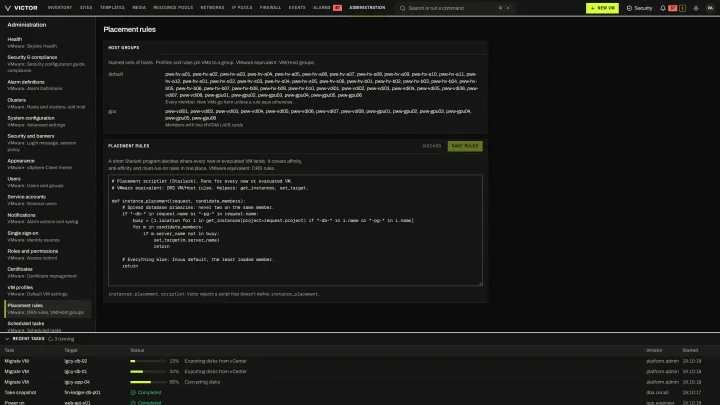This screenshot has width=720, height=405.
Task: Click the 'Task' column header
Action: 9,350
